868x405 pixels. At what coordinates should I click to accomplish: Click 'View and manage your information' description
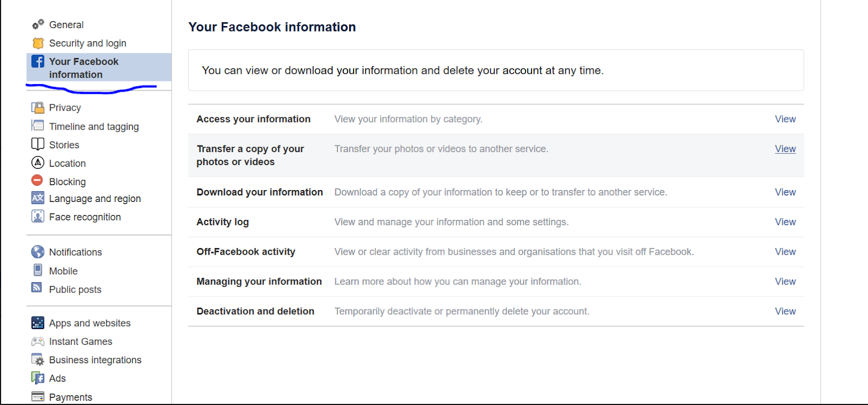[x=451, y=222]
